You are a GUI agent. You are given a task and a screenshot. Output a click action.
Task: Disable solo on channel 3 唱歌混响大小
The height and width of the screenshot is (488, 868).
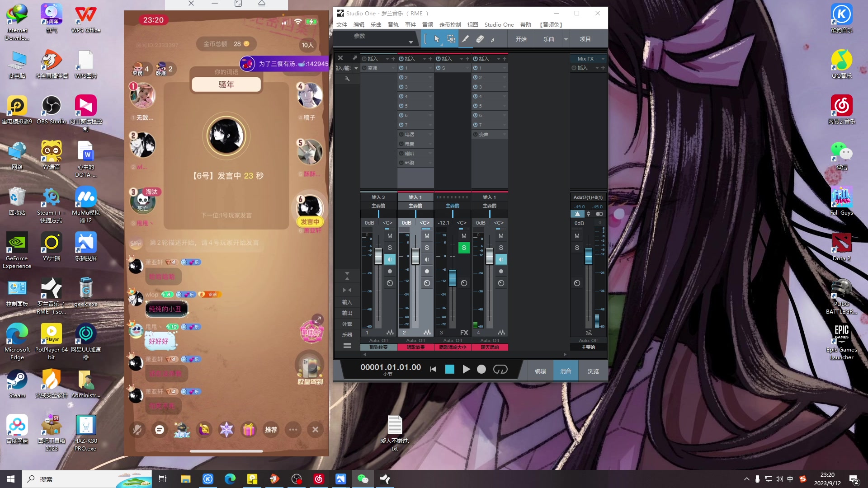pos(464,248)
